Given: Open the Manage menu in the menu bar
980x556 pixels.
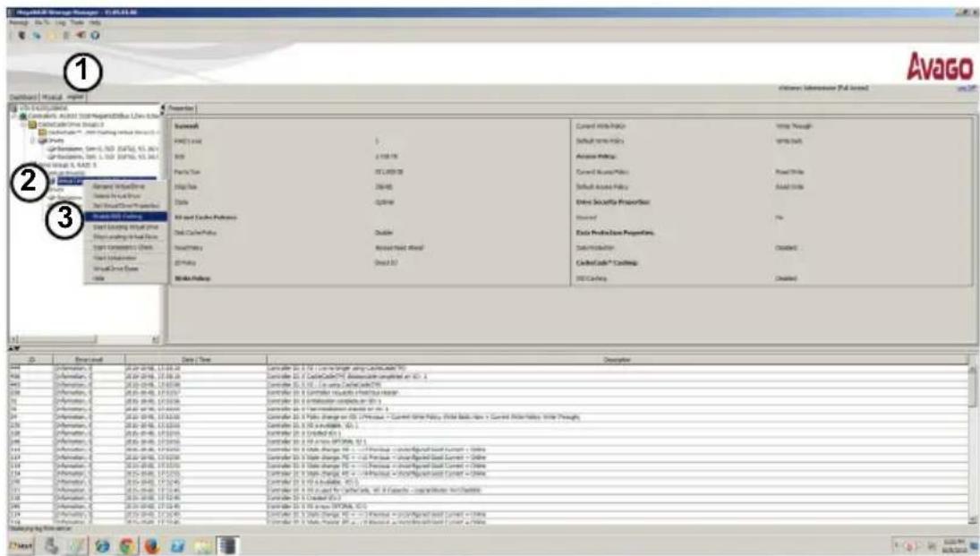Looking at the screenshot, I should pyautogui.click(x=19, y=22).
